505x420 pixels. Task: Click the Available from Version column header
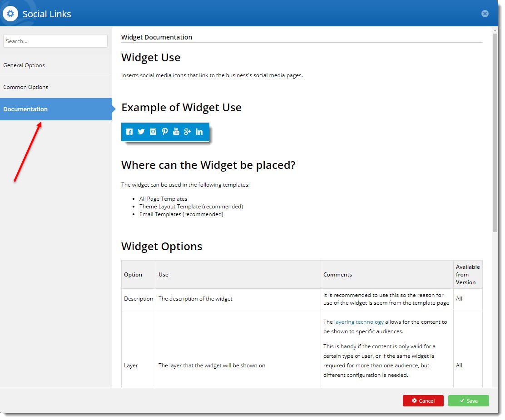tap(467, 275)
